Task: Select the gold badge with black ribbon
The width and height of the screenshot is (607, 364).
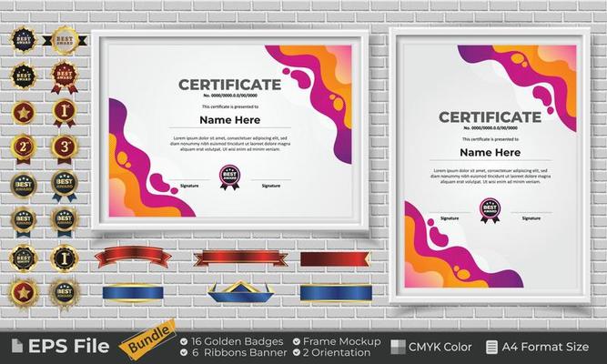Action: click(65, 40)
